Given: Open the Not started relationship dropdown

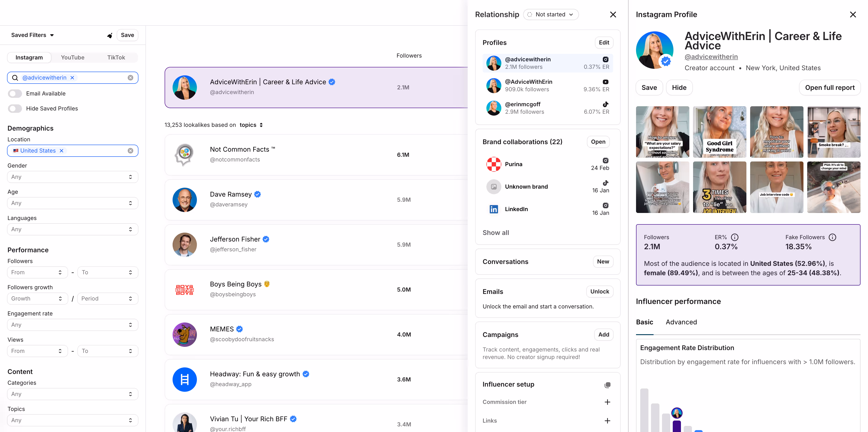Looking at the screenshot, I should pos(551,15).
